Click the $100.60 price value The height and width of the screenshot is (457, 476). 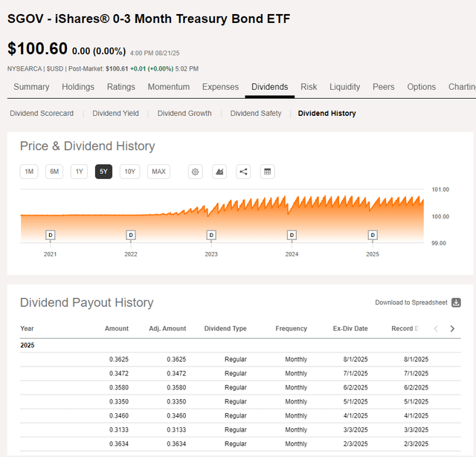(x=37, y=48)
